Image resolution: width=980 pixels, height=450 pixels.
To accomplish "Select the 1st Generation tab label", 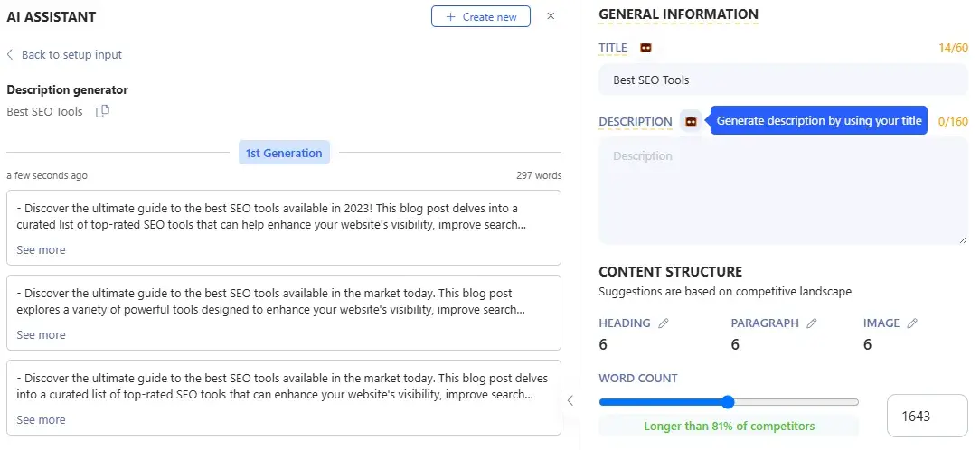I will pos(284,153).
